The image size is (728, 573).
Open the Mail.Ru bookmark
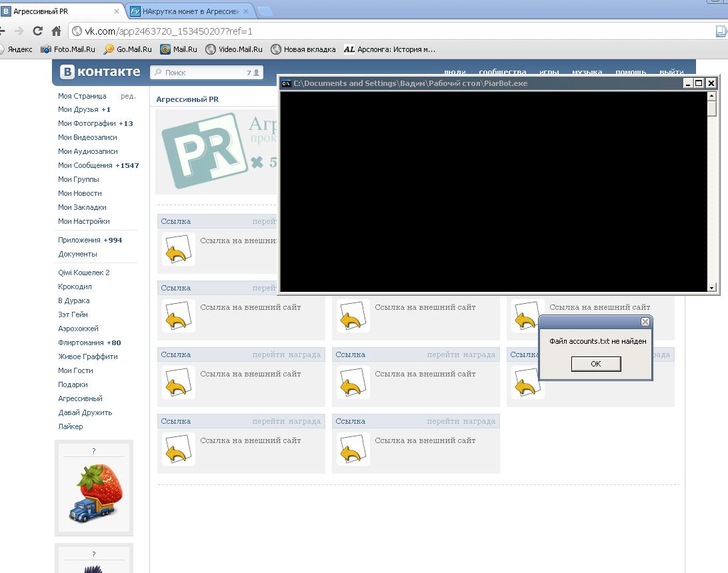pos(179,49)
